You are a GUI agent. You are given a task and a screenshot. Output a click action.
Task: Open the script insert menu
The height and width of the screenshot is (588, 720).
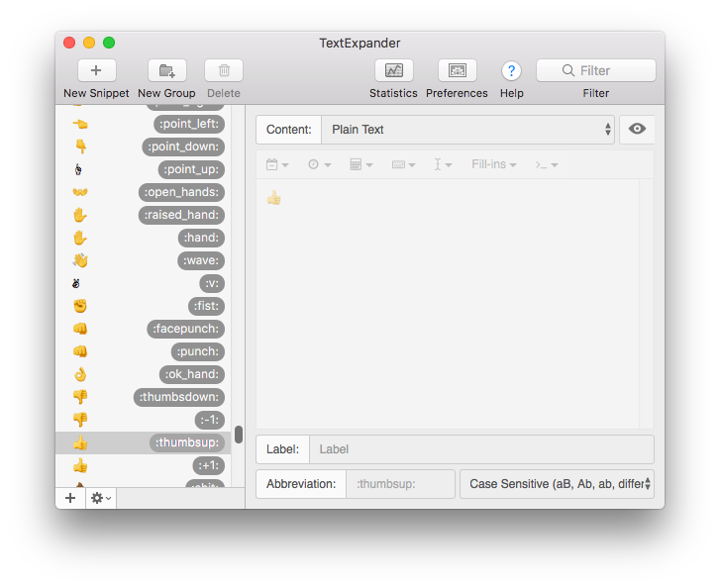click(x=547, y=164)
